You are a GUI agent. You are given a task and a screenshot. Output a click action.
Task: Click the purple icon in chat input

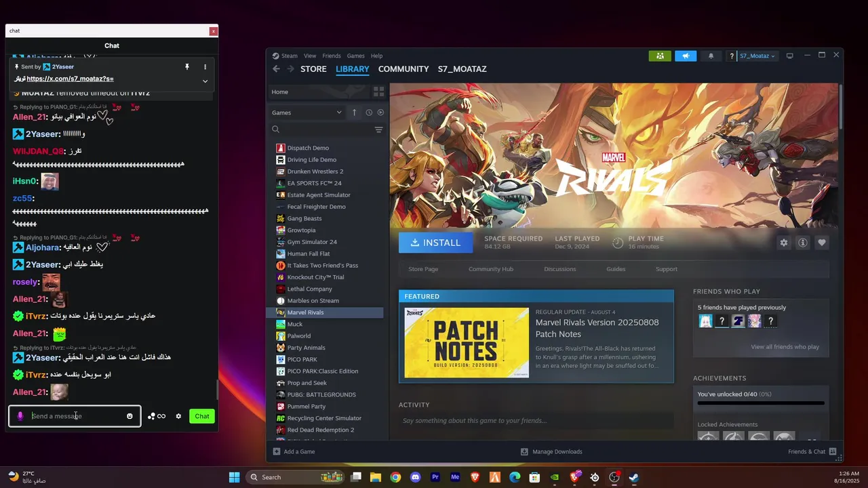point(20,416)
